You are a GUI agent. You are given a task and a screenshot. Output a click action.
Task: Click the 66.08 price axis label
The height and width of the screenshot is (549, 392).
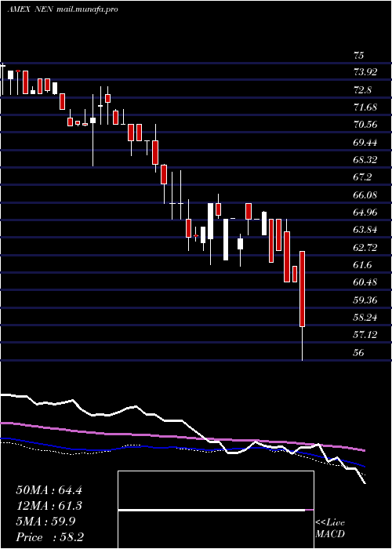click(x=366, y=195)
